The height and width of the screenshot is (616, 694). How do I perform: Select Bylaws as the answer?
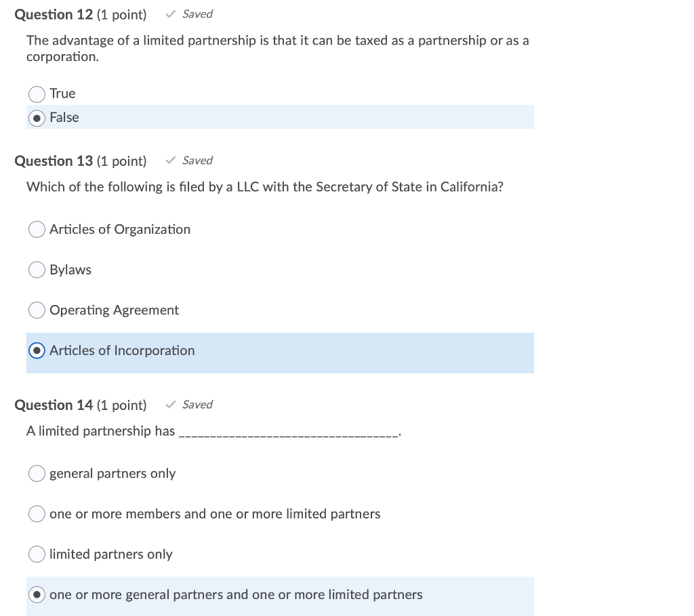(x=37, y=269)
